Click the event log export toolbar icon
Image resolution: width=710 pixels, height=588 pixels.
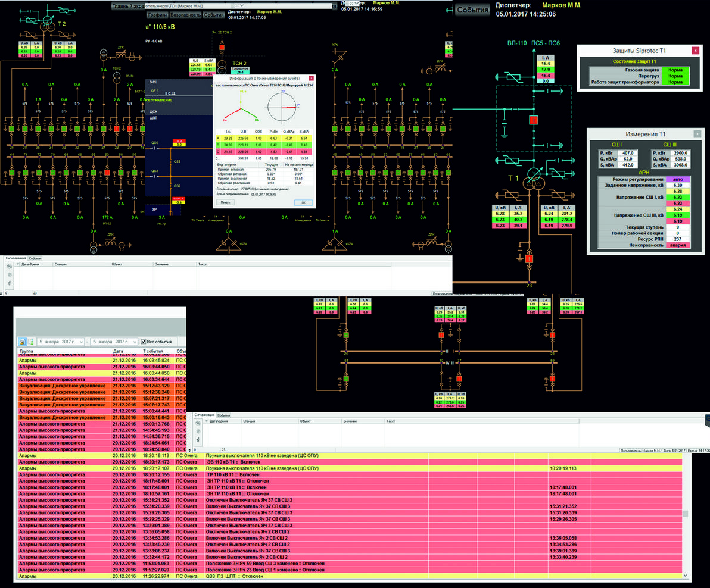pyautogui.click(x=32, y=342)
